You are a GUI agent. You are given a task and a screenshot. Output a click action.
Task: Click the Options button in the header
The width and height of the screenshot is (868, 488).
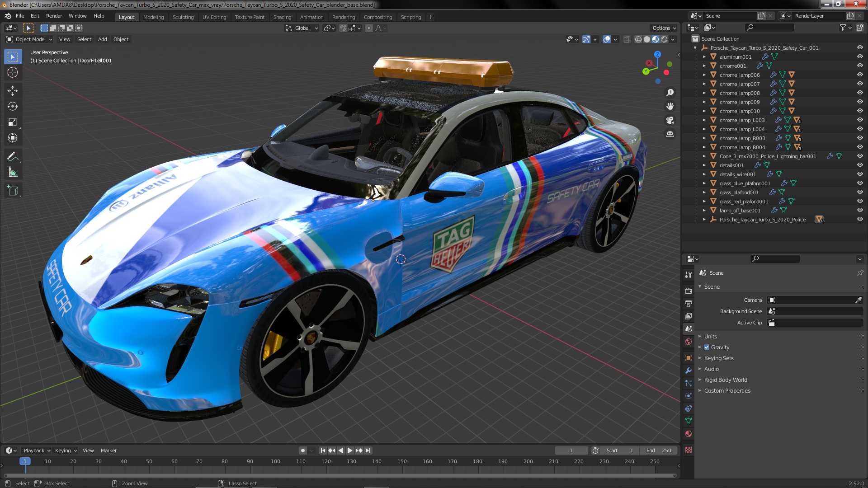(x=664, y=28)
